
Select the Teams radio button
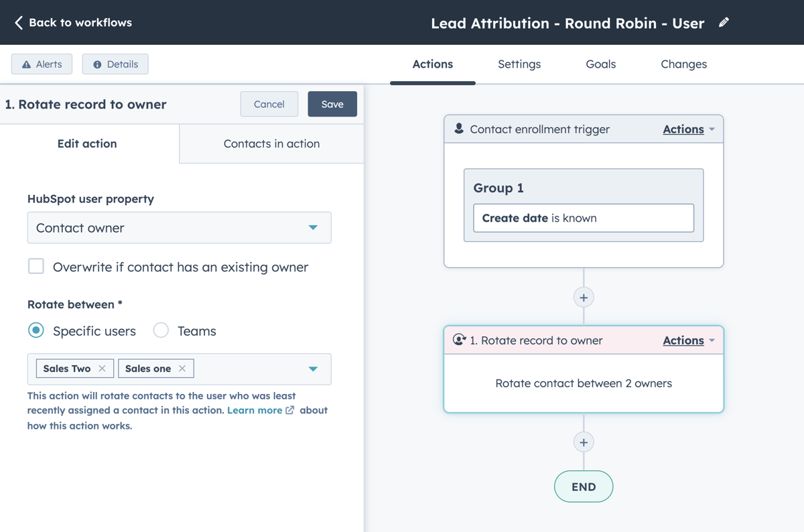pyautogui.click(x=160, y=330)
